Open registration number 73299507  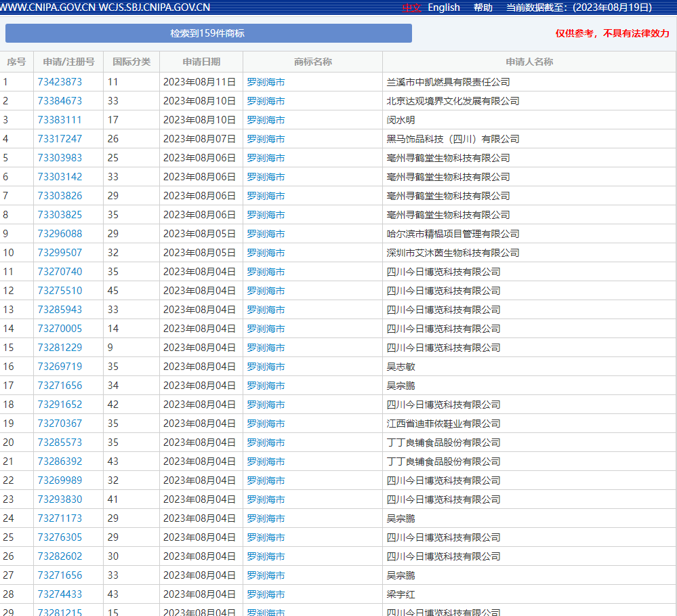[x=60, y=253]
